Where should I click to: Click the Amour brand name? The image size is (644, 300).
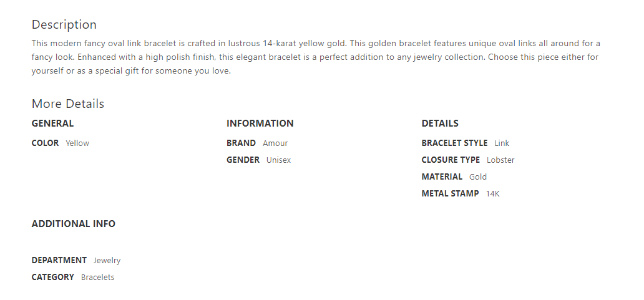click(x=275, y=143)
